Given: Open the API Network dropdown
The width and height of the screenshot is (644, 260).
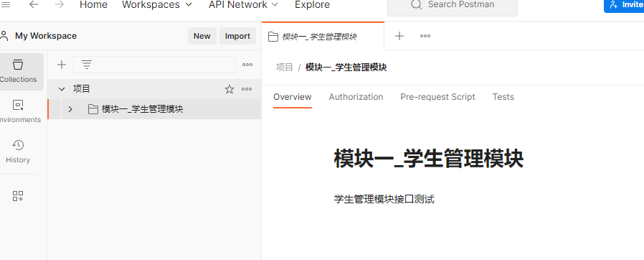Looking at the screenshot, I should click(x=243, y=5).
